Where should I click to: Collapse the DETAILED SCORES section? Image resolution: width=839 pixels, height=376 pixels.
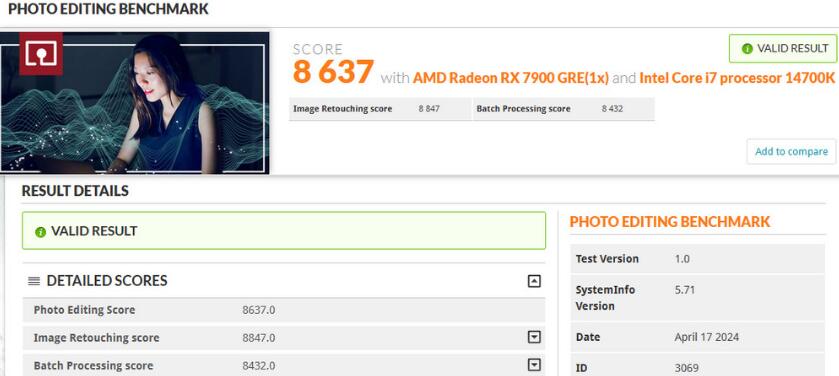pos(534,281)
